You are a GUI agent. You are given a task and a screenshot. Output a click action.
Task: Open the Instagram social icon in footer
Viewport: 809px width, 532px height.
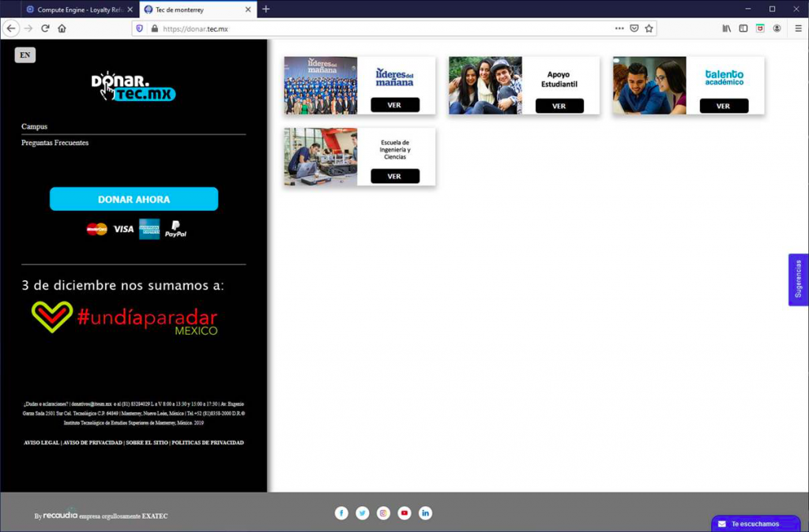point(383,513)
